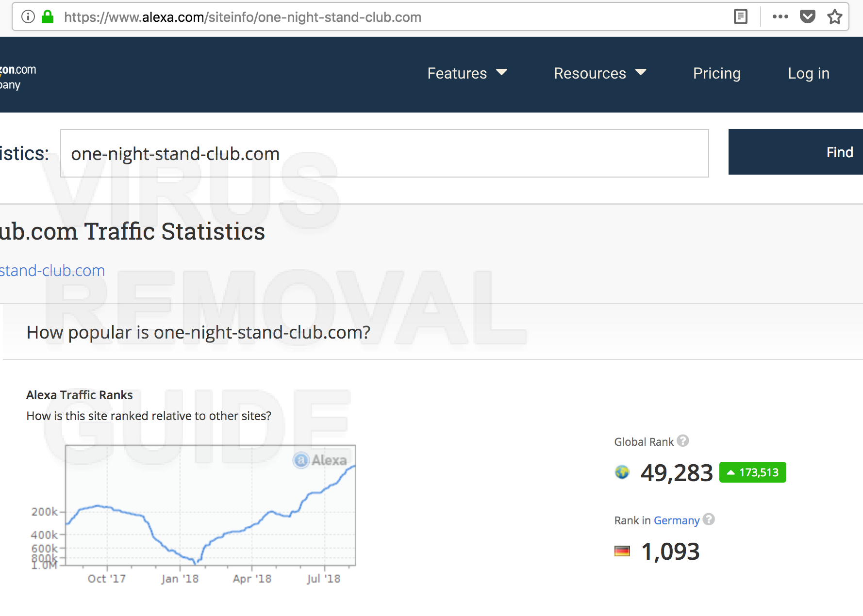Click the Alexa traffic rank chart

point(211,505)
